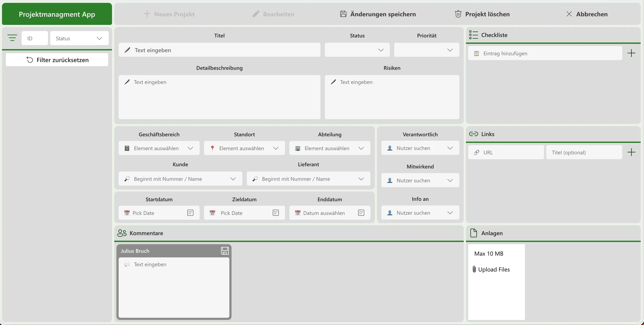Click save icon on Julius Bruch comment
Image resolution: width=644 pixels, height=325 pixels.
pos(225,251)
